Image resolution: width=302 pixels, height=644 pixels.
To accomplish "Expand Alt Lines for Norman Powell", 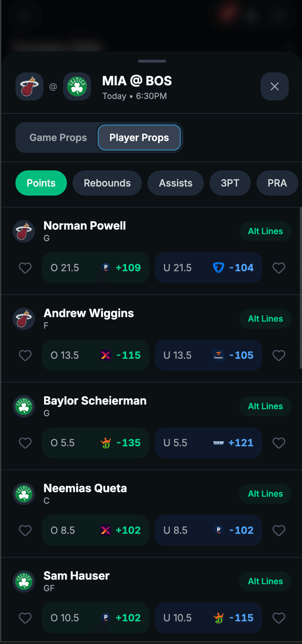I will [265, 231].
